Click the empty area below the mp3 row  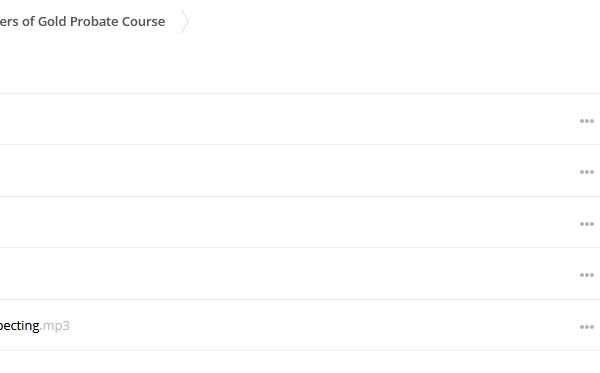(x=300, y=362)
